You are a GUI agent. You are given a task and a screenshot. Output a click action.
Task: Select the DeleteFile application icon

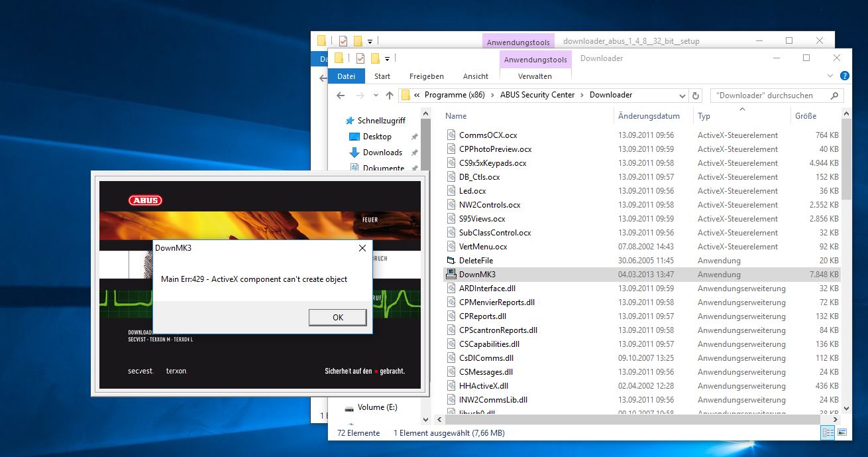(451, 261)
